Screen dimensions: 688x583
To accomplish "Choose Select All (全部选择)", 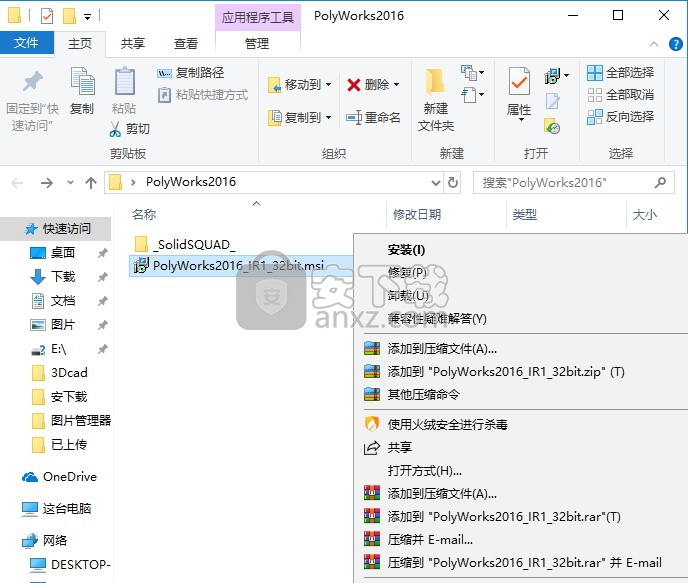I will pos(620,72).
